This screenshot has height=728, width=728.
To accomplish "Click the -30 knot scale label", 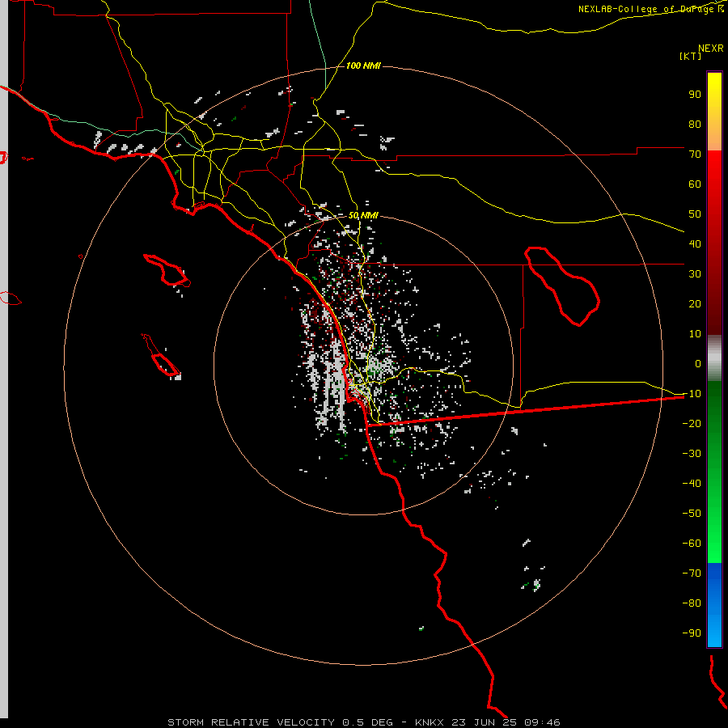I will point(692,454).
